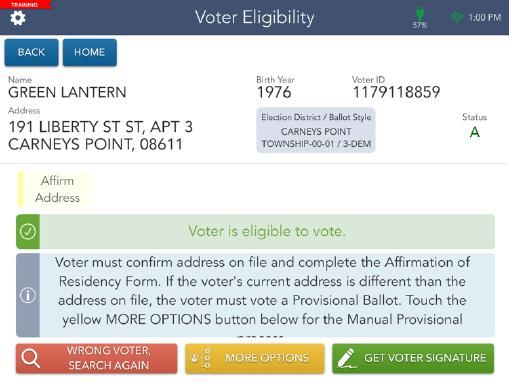This screenshot has height=382, width=509.
Task: Go back using the BACK button
Action: pos(31,52)
